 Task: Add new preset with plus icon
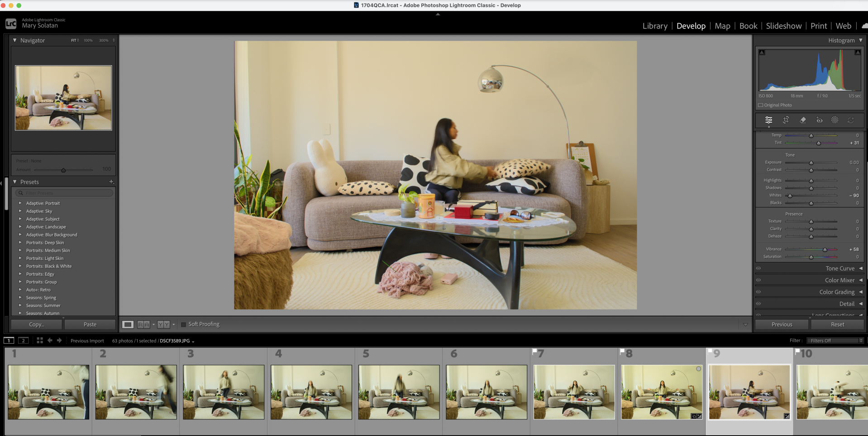[x=111, y=182]
